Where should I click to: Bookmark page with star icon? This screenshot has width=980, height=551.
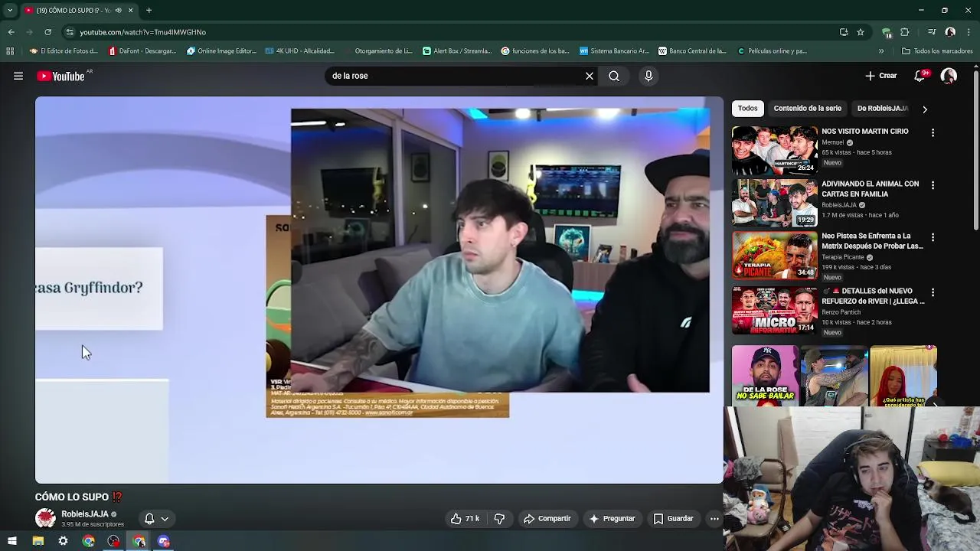861,32
